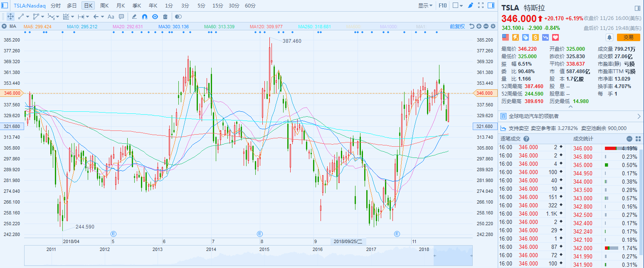The width and height of the screenshot is (644, 268).
Task: Open the F10 company info
Action: coord(442,5)
